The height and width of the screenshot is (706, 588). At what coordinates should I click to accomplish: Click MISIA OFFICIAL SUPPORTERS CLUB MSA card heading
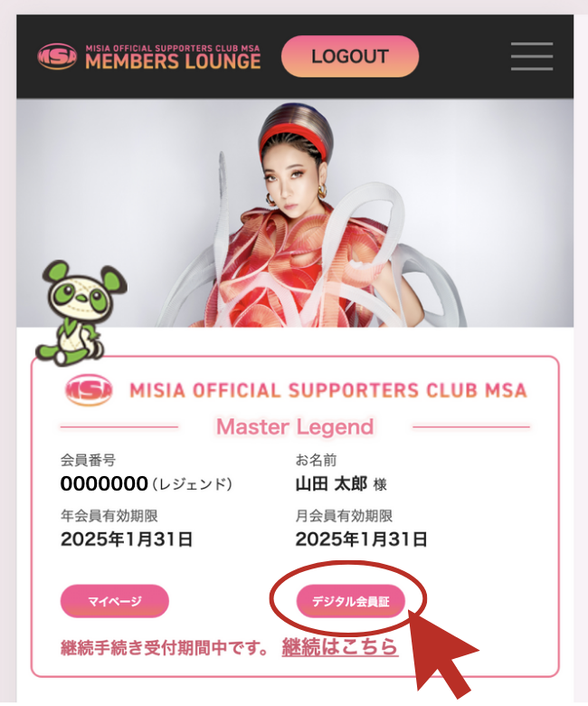(328, 390)
